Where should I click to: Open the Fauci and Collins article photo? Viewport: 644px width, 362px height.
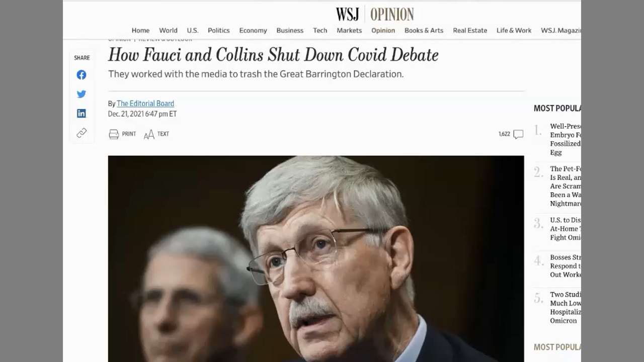coord(316,259)
